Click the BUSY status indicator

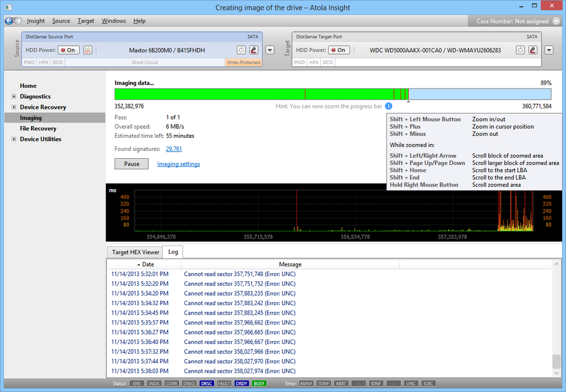click(x=259, y=383)
